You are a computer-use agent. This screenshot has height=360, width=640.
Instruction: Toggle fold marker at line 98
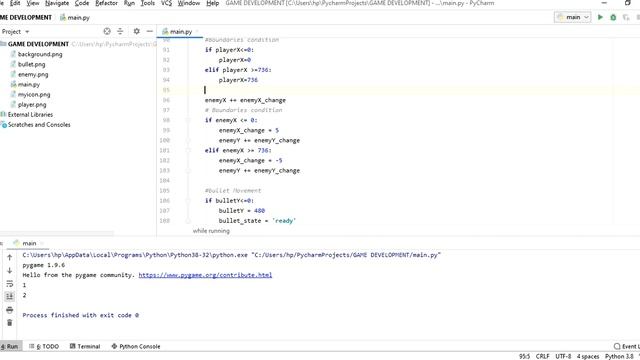coord(188,120)
